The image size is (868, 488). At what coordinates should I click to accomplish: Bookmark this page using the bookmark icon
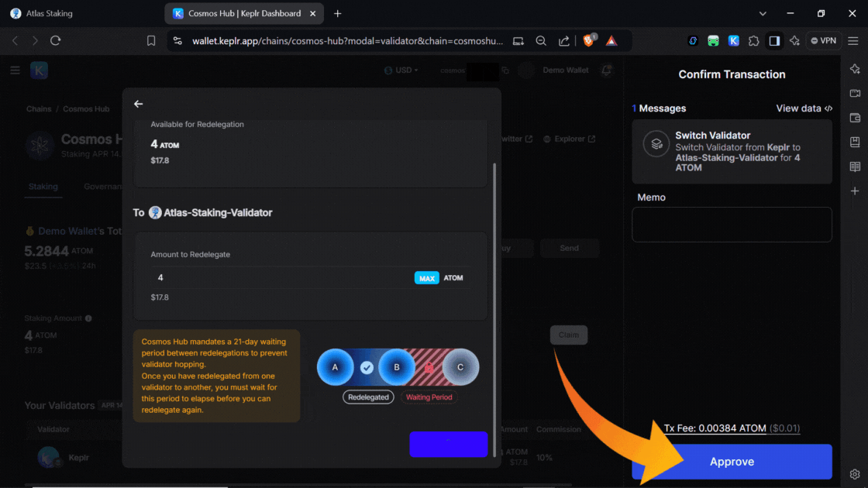[151, 41]
